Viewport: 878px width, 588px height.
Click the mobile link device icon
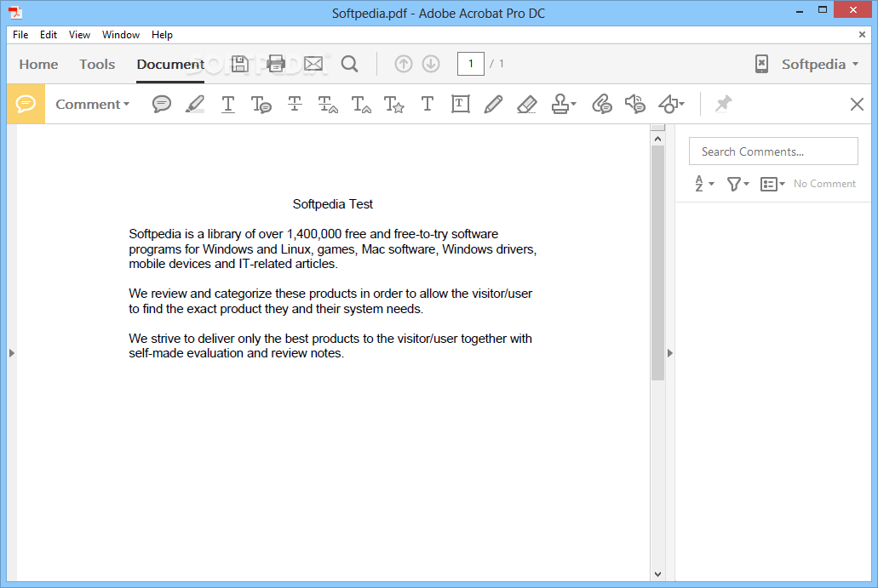click(761, 64)
